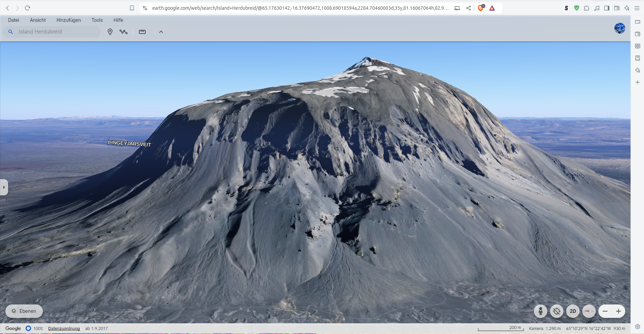Click the Google logo in status bar
644x334 pixels.
[x=13, y=328]
